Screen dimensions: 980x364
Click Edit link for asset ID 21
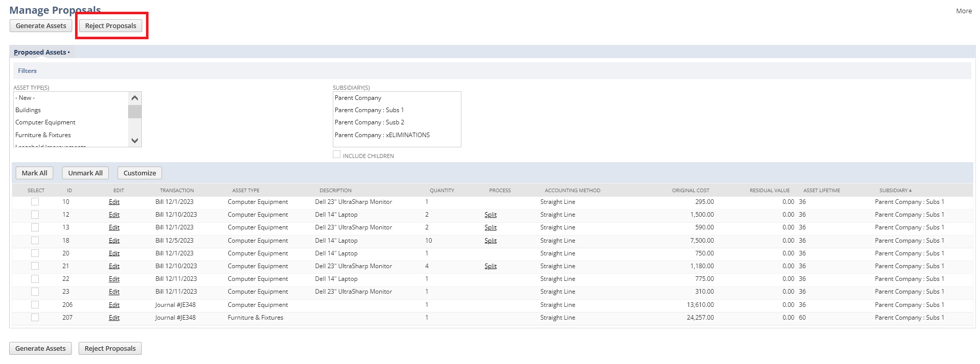point(114,266)
